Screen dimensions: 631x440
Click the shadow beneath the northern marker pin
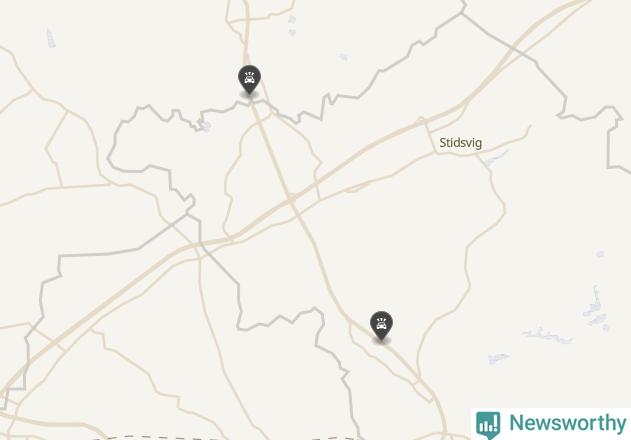[x=249, y=95]
